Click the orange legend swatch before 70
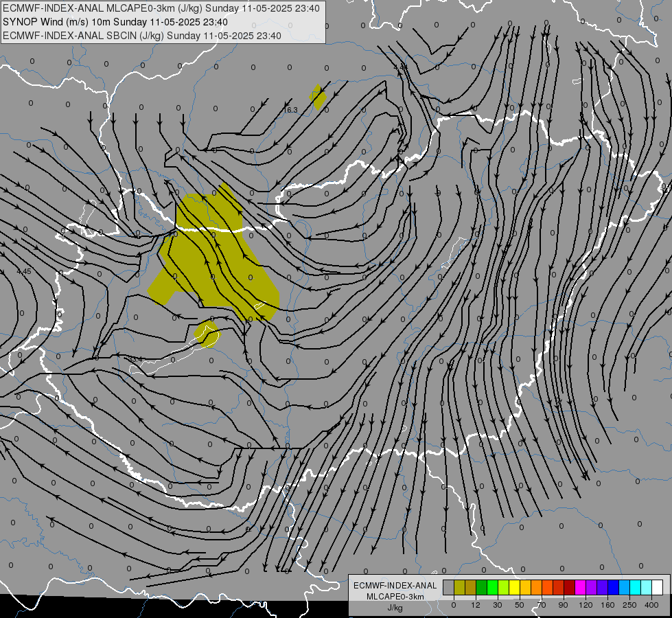 (x=537, y=587)
